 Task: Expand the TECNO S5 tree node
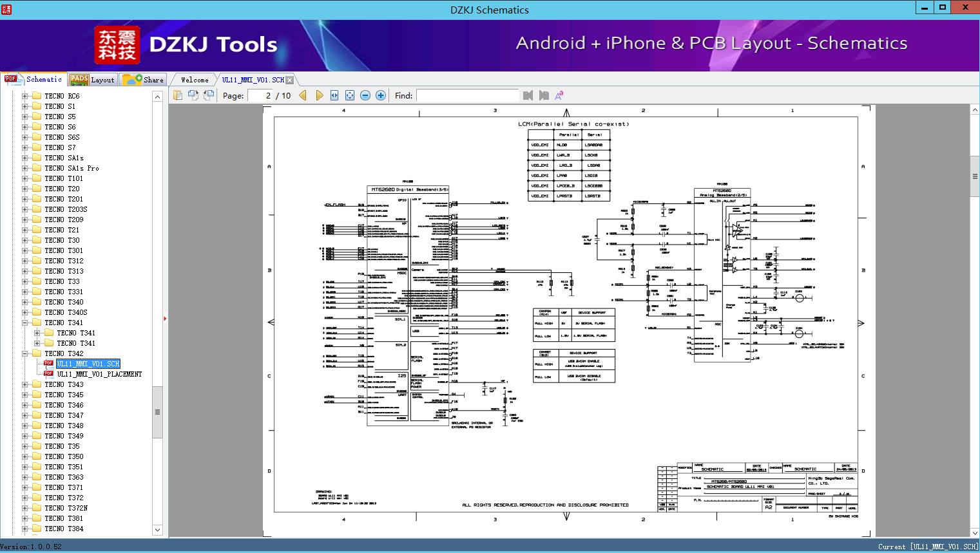pos(24,117)
